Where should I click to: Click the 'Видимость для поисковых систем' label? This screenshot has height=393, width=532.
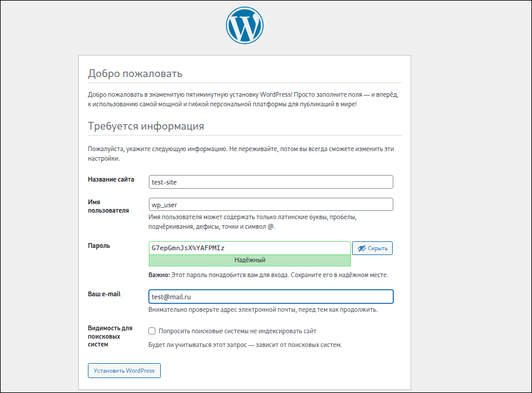[111, 336]
